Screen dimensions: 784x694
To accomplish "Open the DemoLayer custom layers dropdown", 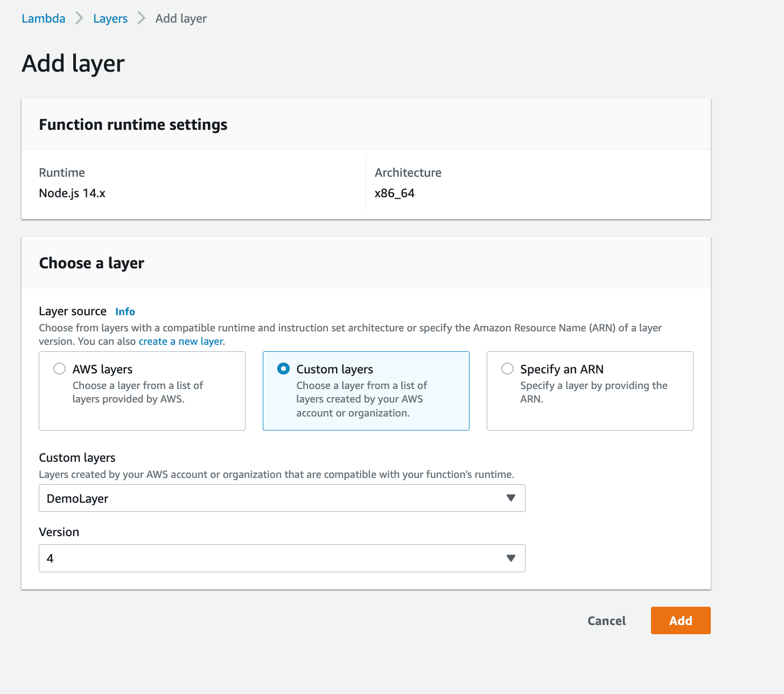I will 282,498.
